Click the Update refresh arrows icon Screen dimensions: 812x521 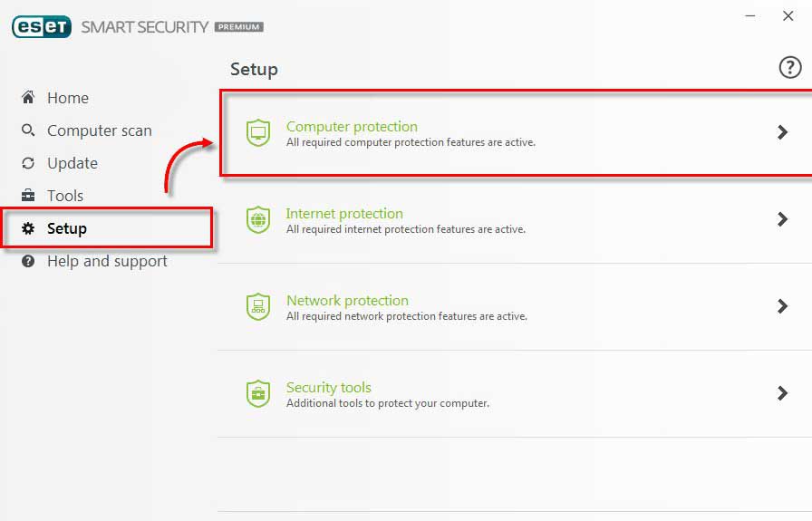[x=28, y=163]
